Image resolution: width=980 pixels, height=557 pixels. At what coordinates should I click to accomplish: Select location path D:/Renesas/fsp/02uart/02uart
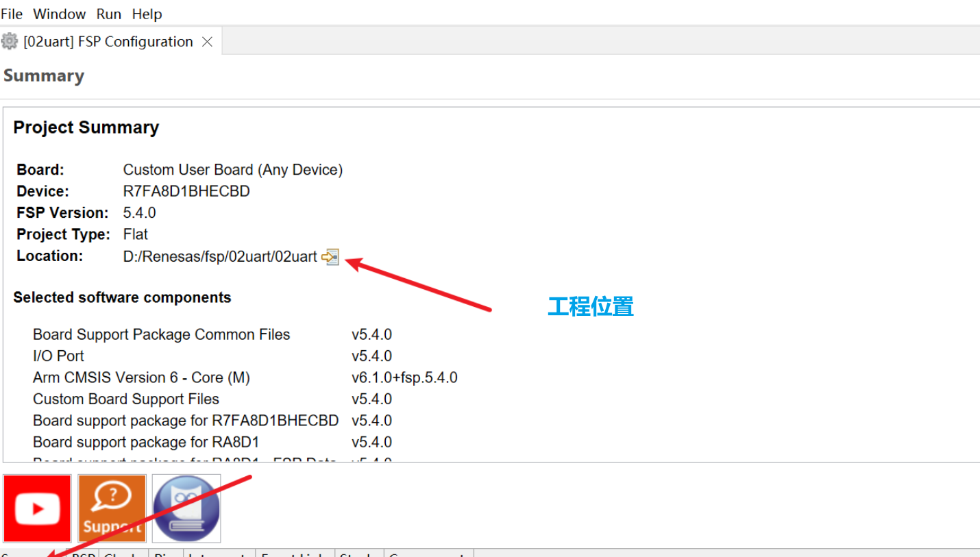coord(220,256)
